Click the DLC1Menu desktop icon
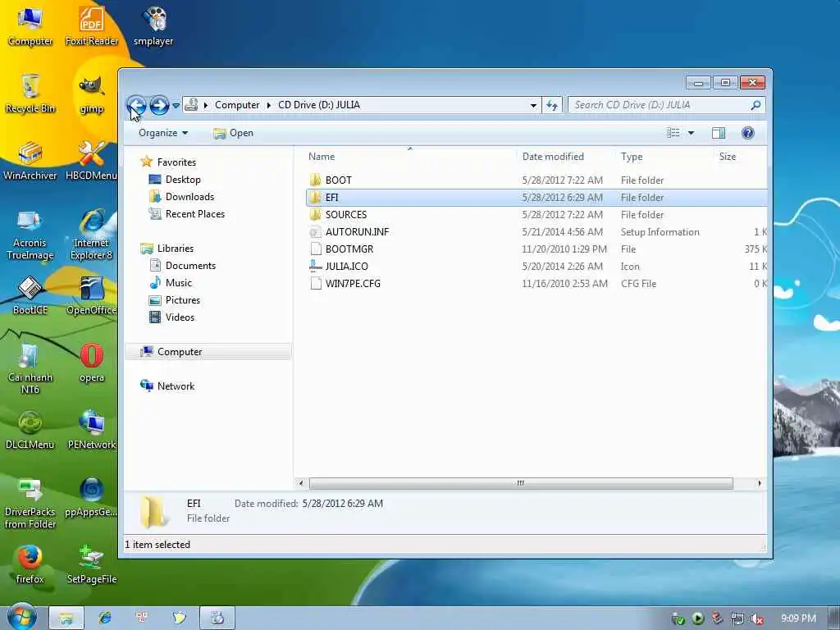Screen dimensions: 840x630 tap(30, 430)
